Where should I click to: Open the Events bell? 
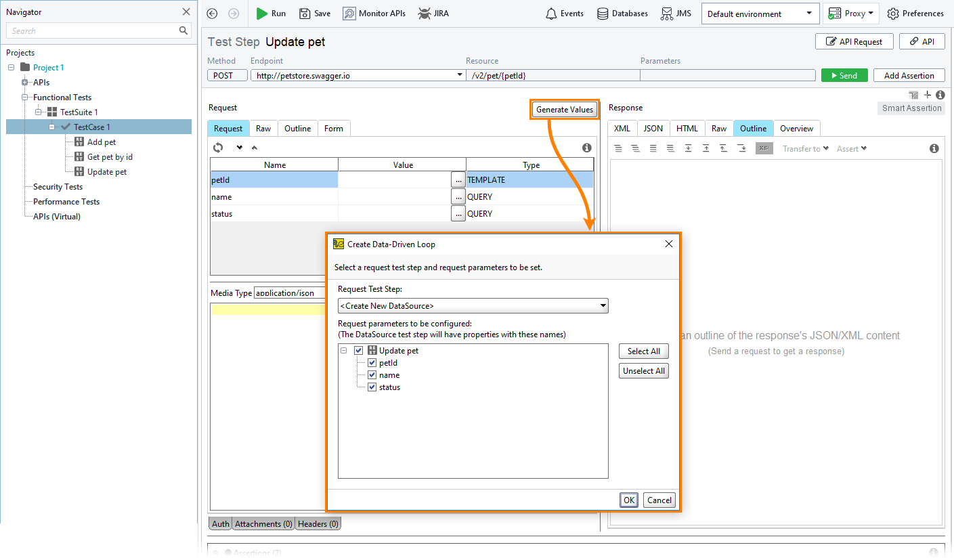coord(565,14)
